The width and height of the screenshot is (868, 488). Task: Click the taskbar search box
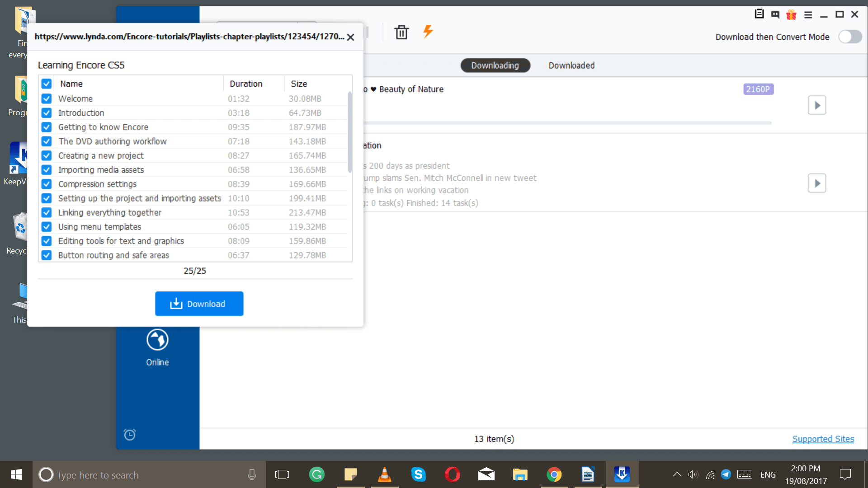[149, 474]
